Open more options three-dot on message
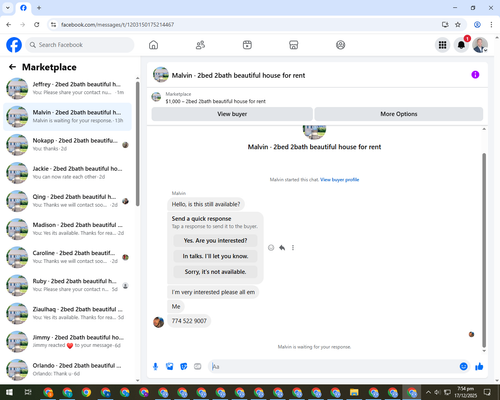 coord(293,248)
